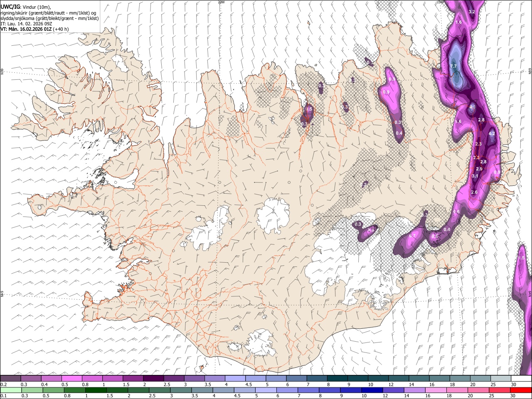Click the 'slydda/snjókoma' legend description line
The height and width of the screenshot is (399, 532).
[49, 18]
